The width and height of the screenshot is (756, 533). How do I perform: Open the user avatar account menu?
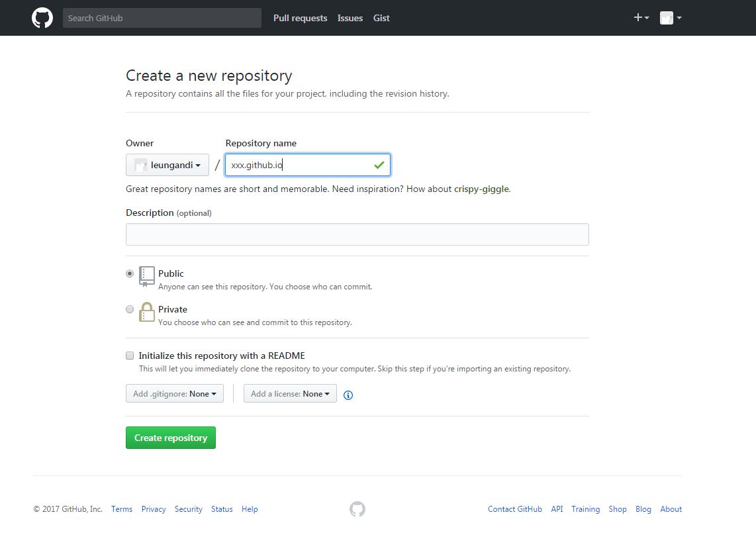pyautogui.click(x=671, y=18)
